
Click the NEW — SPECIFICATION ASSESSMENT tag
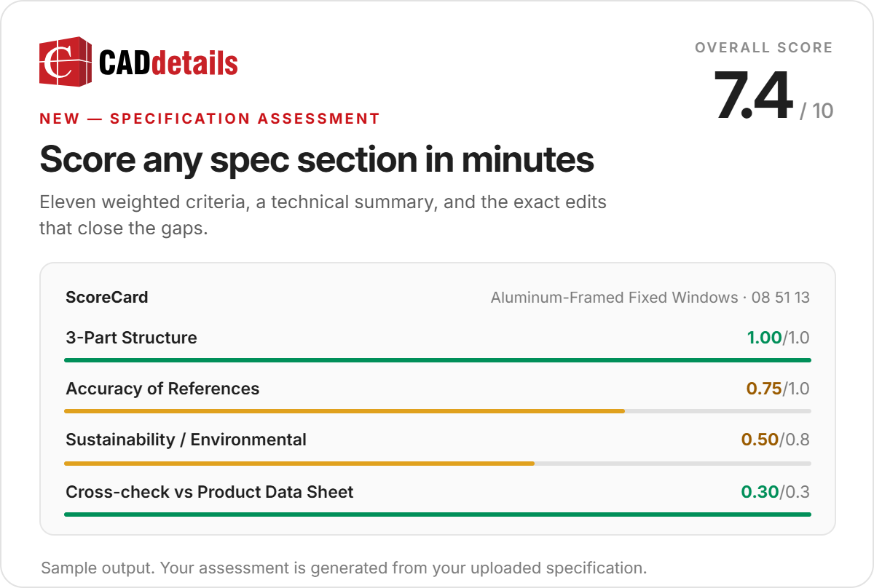210,119
